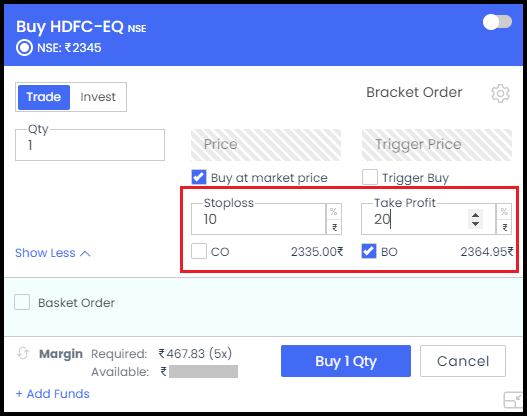Enable the Trigger Buy checkbox
The width and height of the screenshot is (527, 416).
click(x=369, y=177)
